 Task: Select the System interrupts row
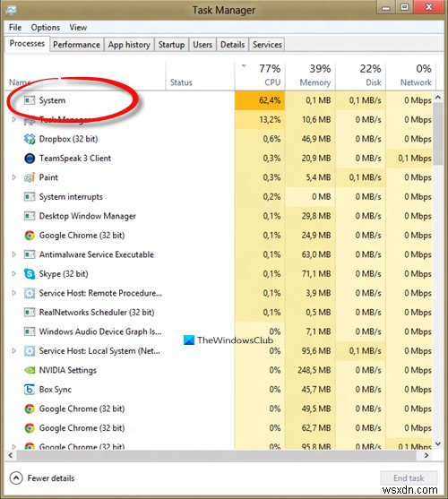click(219, 197)
